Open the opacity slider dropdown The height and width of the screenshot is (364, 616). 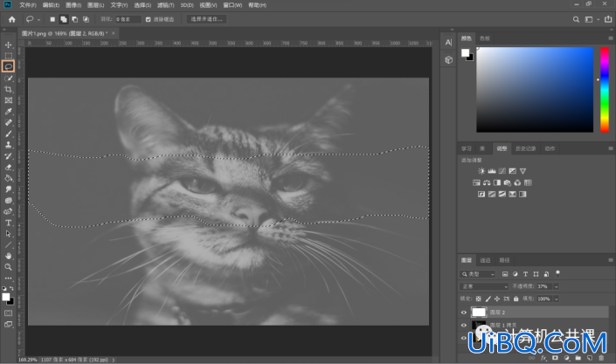coord(557,286)
